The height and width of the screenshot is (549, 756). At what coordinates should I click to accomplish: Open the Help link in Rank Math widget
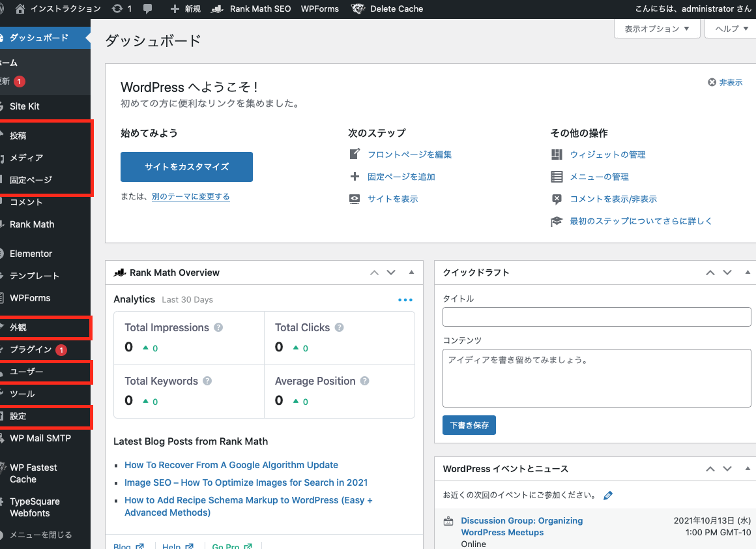[x=177, y=546]
